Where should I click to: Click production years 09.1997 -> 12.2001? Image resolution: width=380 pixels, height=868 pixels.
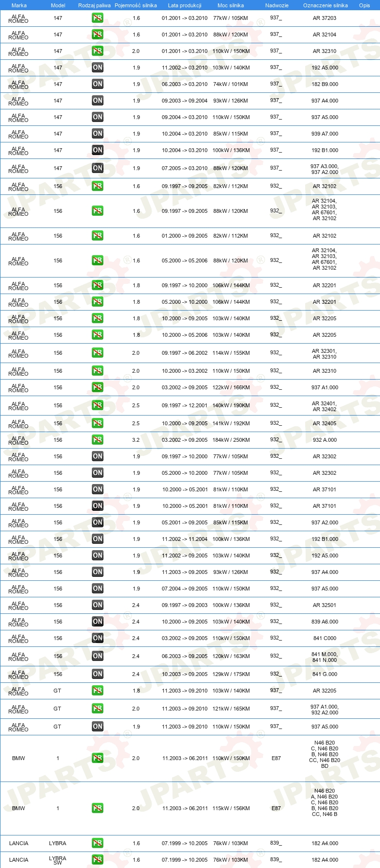[185, 405]
